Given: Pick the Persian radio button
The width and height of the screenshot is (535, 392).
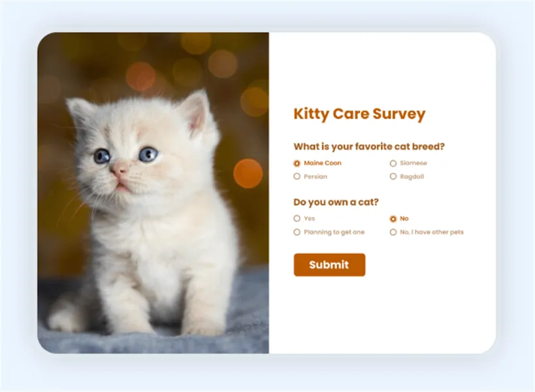Looking at the screenshot, I should point(297,176).
